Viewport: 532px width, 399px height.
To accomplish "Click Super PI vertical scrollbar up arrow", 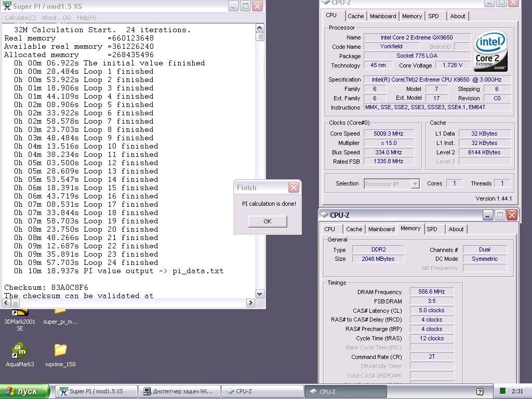I will (x=260, y=28).
